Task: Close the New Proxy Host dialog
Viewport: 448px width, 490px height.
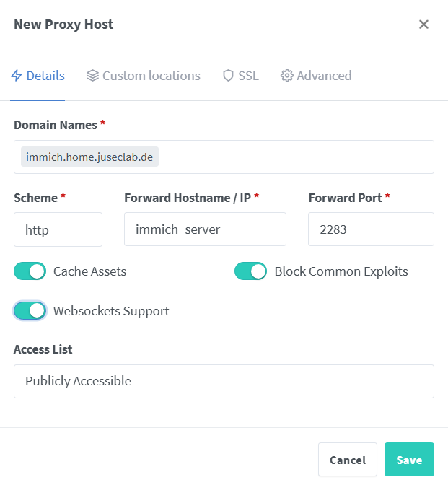Action: click(423, 25)
